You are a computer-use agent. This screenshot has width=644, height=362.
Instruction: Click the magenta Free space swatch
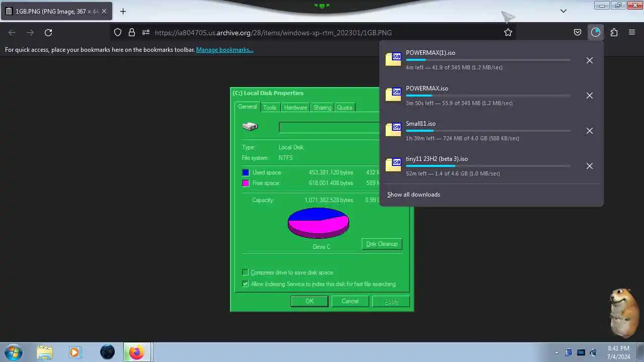(246, 183)
